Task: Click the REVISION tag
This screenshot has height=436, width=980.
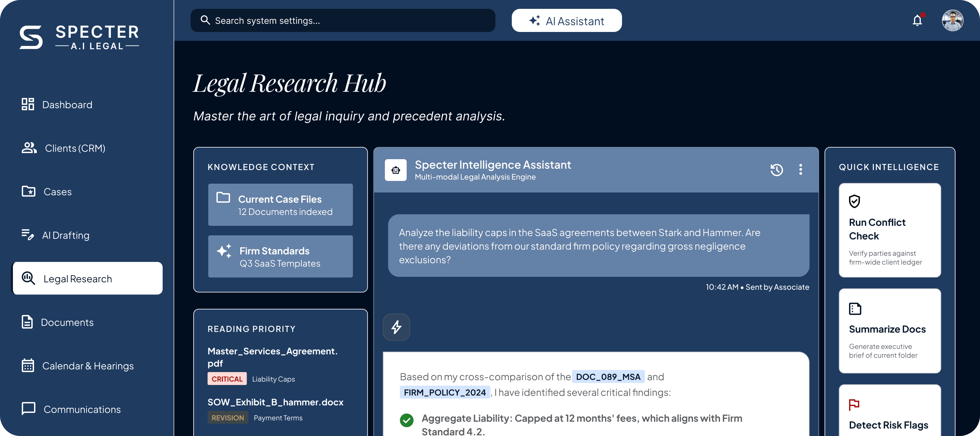Action: [x=228, y=418]
